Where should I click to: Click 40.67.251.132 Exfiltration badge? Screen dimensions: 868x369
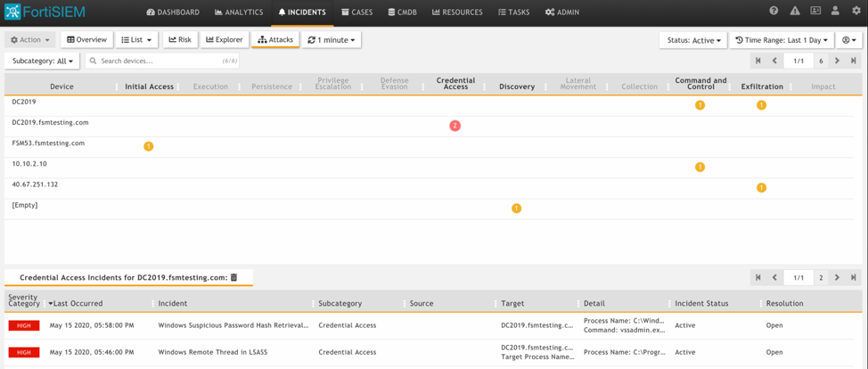(x=761, y=188)
